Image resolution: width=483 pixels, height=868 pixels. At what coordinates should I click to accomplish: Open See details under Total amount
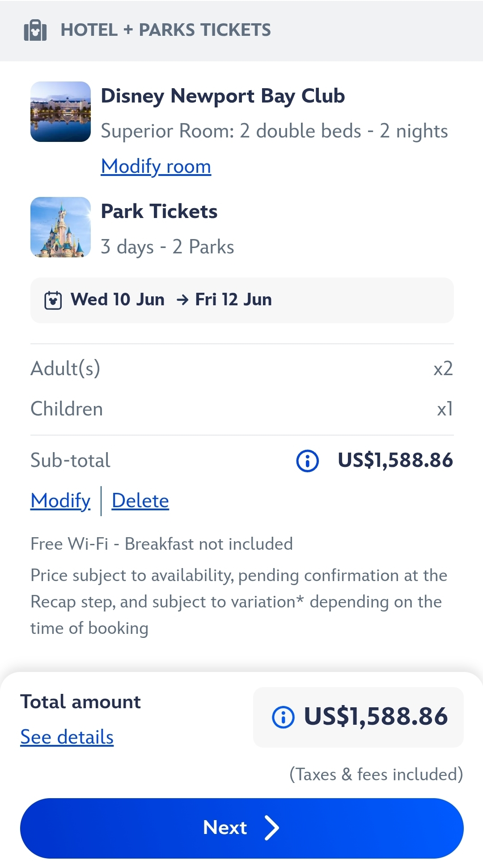point(67,737)
